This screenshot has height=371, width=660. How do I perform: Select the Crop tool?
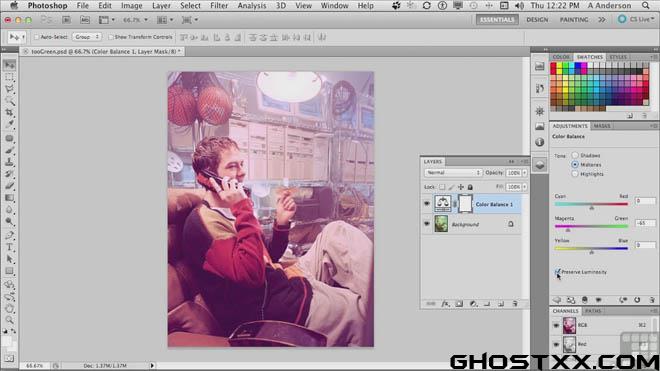pyautogui.click(x=10, y=113)
